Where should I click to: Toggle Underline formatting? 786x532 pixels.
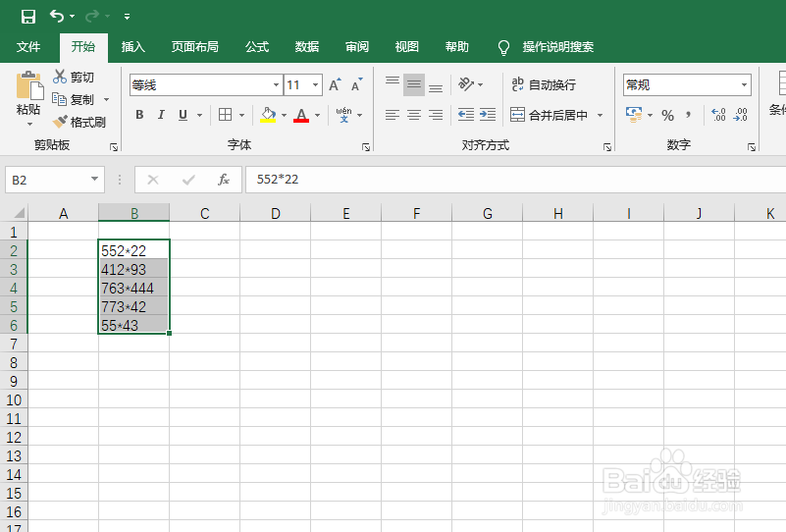(x=183, y=115)
